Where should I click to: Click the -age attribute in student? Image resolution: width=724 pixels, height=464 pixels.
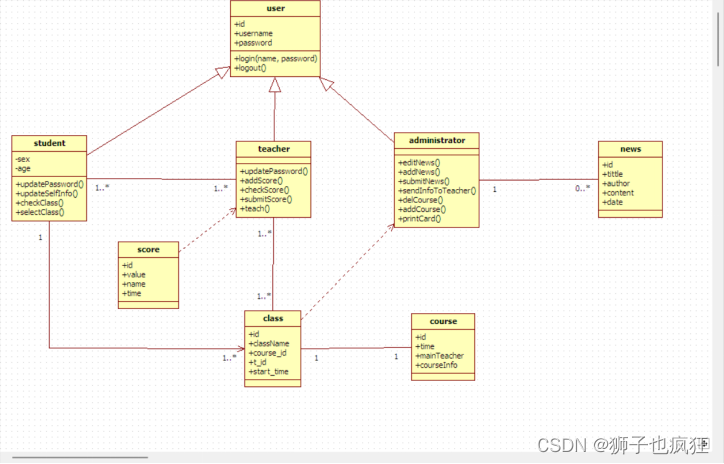pyautogui.click(x=23, y=168)
